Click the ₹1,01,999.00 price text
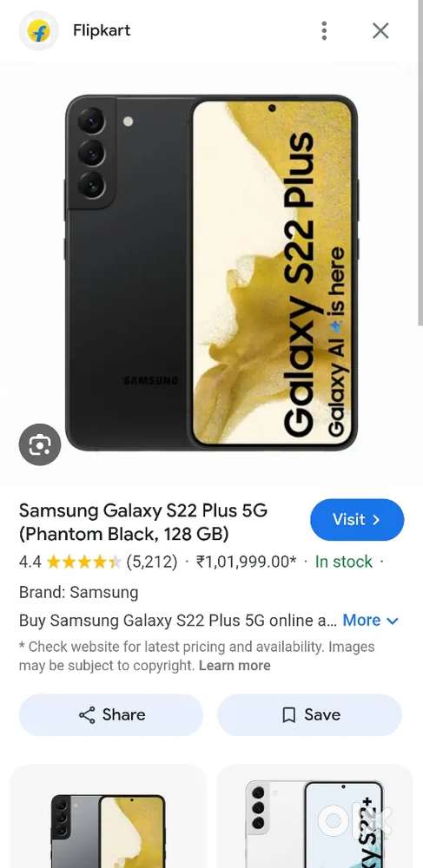 coord(247,562)
